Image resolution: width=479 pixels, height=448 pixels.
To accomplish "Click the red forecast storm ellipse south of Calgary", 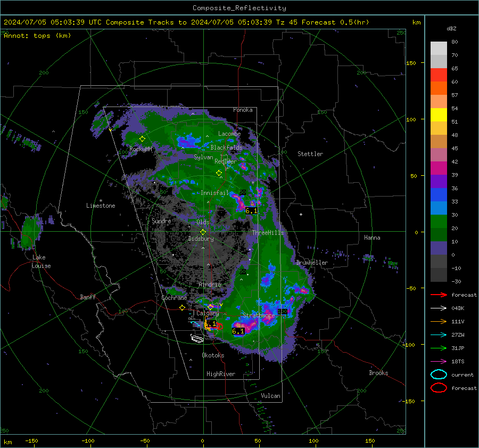I will (219, 327).
